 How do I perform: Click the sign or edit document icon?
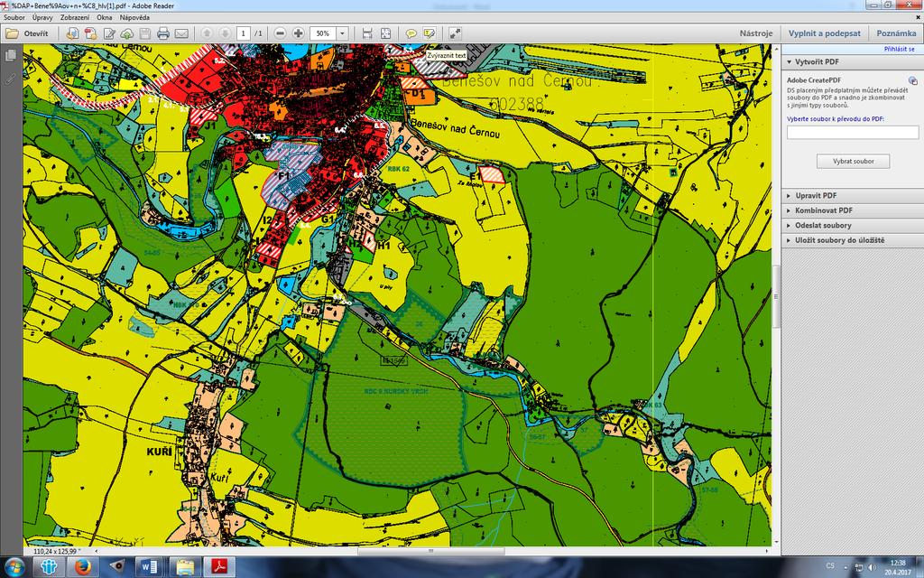109,33
